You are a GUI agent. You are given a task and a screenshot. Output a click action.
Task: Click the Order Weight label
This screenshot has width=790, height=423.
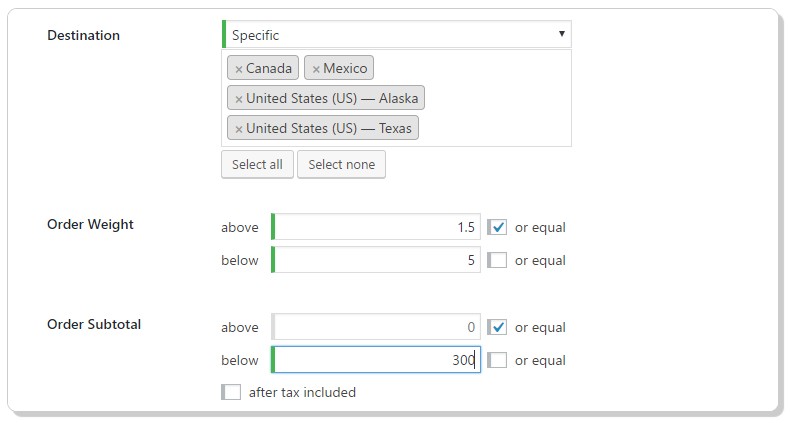90,225
